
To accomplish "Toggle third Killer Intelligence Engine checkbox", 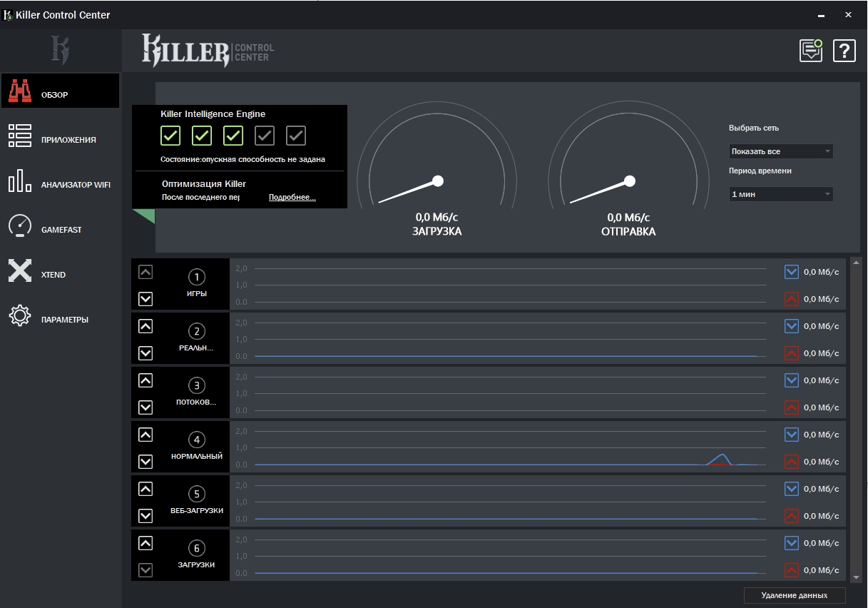I will point(233,135).
